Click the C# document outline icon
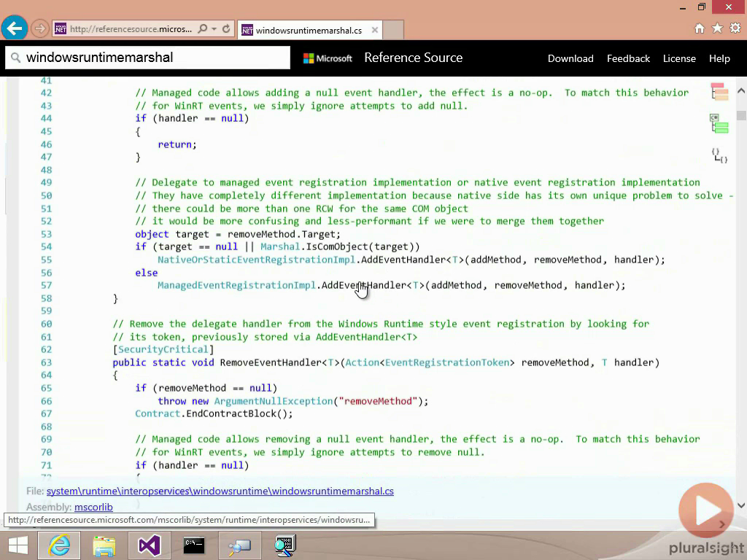This screenshot has width=747, height=560. click(x=719, y=124)
